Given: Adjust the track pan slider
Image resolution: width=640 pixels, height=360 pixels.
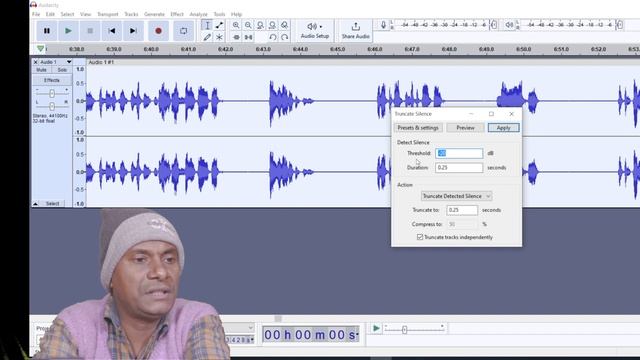Looking at the screenshot, I should click(x=52, y=106).
